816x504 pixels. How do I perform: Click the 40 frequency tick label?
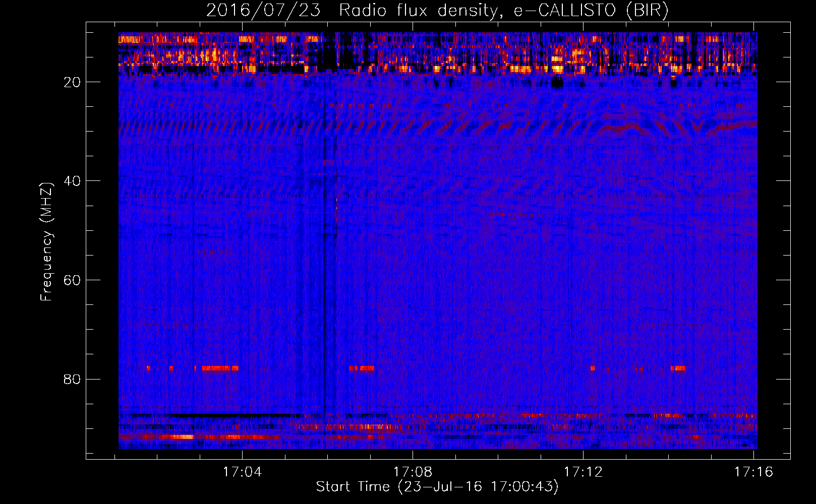(x=73, y=181)
